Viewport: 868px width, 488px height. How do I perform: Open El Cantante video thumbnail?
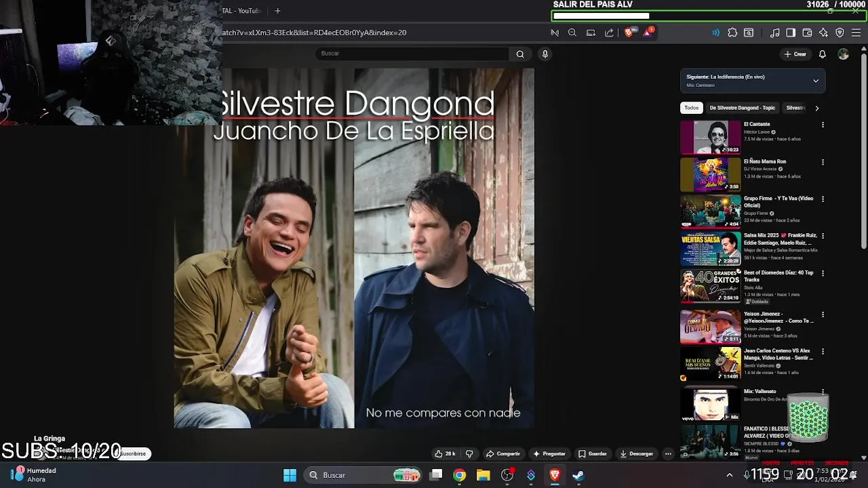coord(711,138)
